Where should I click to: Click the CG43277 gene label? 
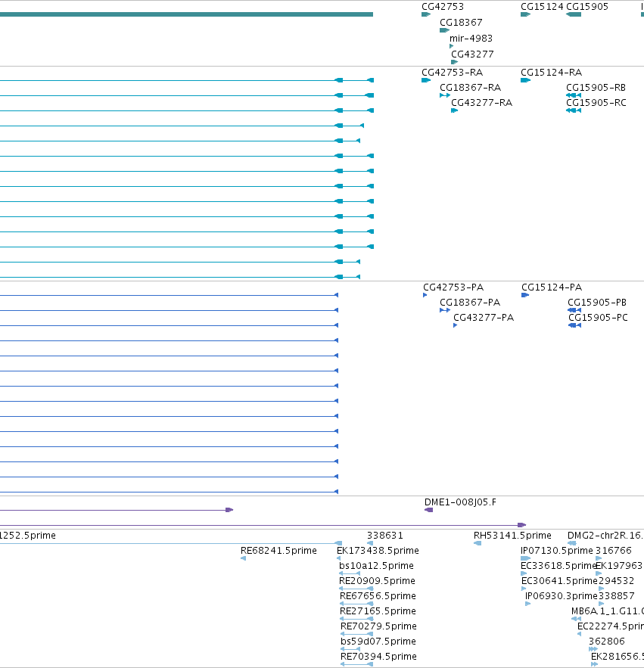click(x=472, y=54)
